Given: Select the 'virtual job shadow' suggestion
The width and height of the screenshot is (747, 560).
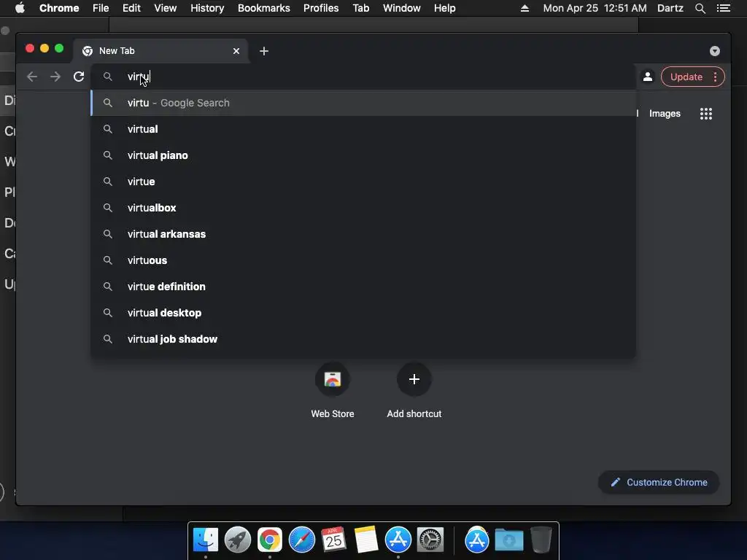Looking at the screenshot, I should point(363,338).
